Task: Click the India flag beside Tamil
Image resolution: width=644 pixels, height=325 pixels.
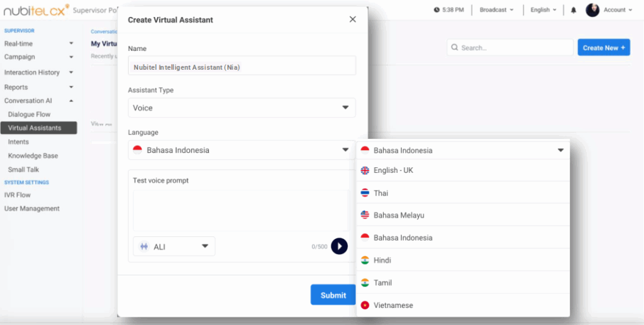Action: tap(365, 283)
